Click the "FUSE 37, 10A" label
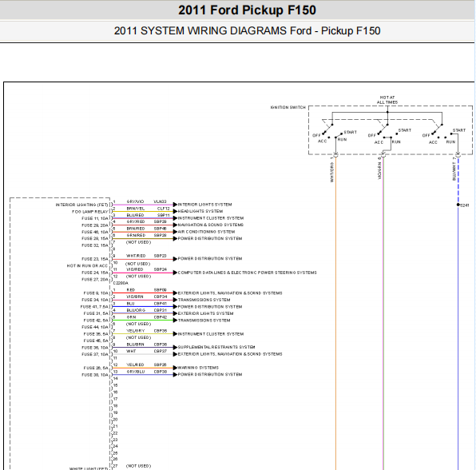Viewport: 476px width, 470px height. [95, 355]
